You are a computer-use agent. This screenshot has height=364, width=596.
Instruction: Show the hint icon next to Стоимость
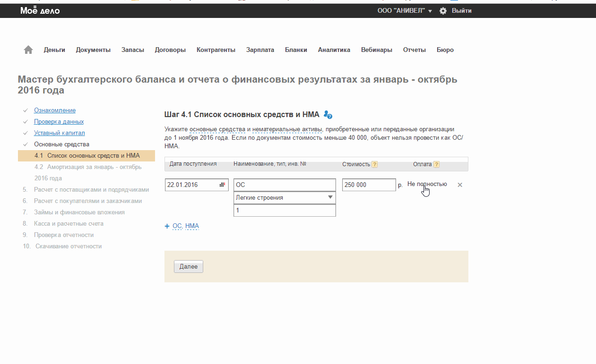374,164
